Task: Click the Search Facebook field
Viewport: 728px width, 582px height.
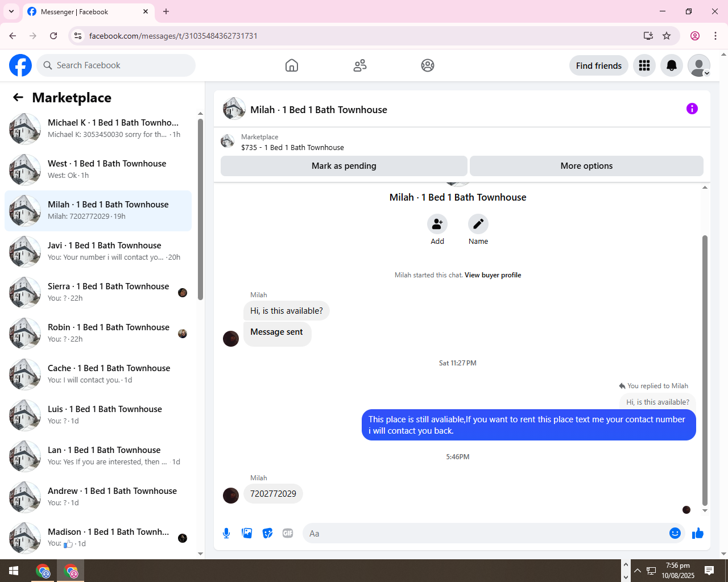Action: pyautogui.click(x=116, y=65)
